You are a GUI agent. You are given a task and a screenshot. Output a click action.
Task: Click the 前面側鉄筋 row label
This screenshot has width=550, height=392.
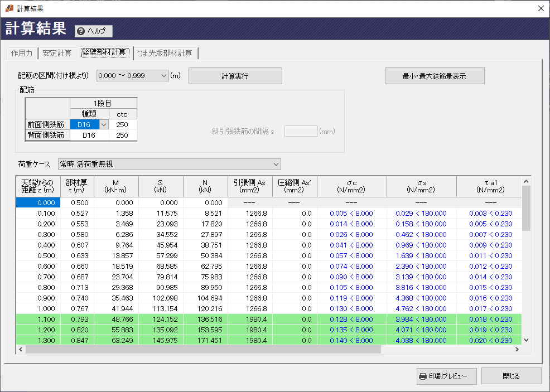click(x=48, y=124)
